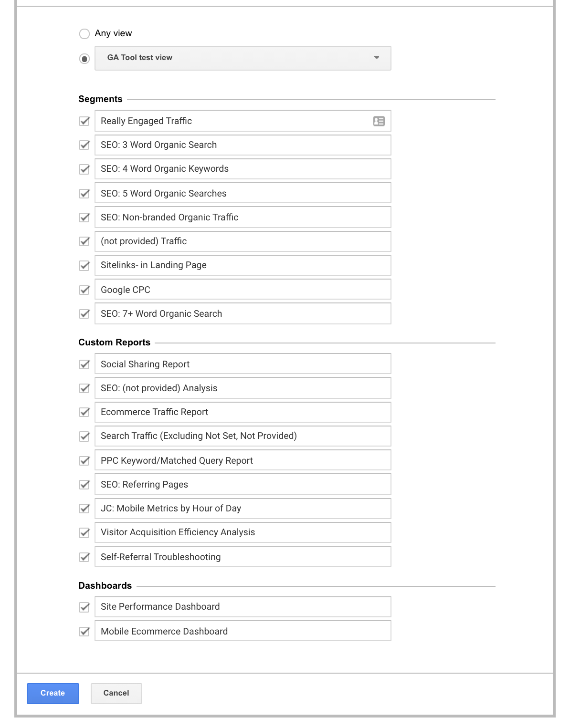Uncheck the Social Sharing Report
This screenshot has height=728, width=570.
pos(84,364)
